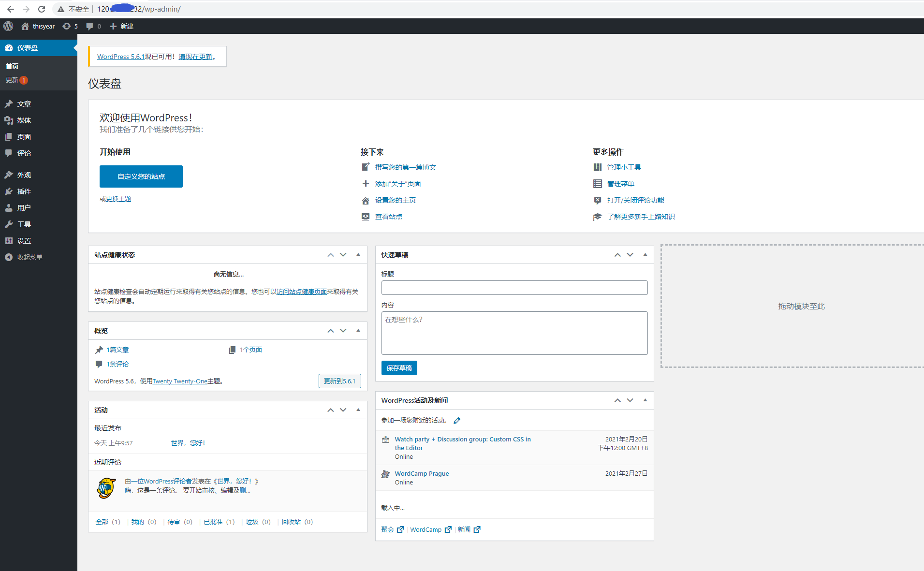Screen dimensions: 924x571
Task: Collapse the 活动 panel
Action: (358, 410)
